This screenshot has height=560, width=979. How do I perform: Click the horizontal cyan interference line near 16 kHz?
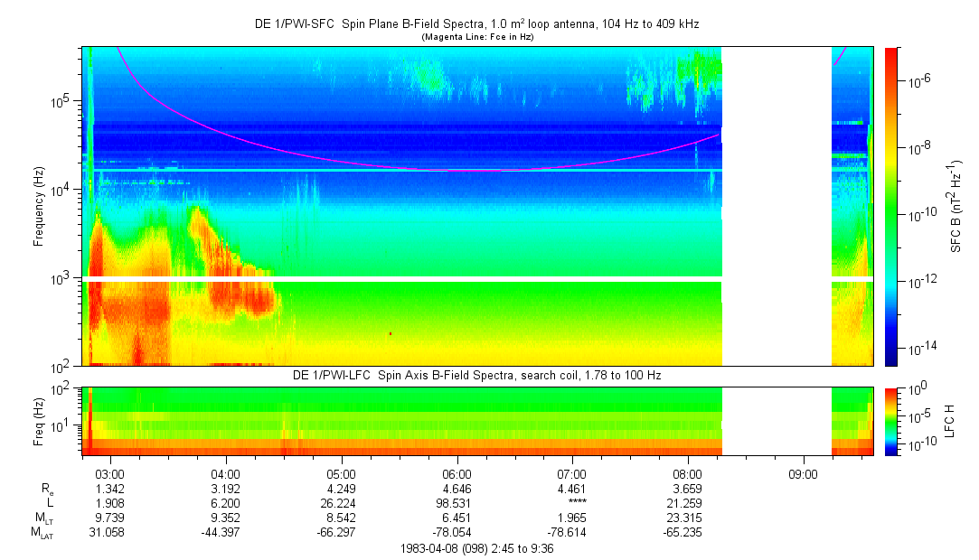tap(402, 170)
